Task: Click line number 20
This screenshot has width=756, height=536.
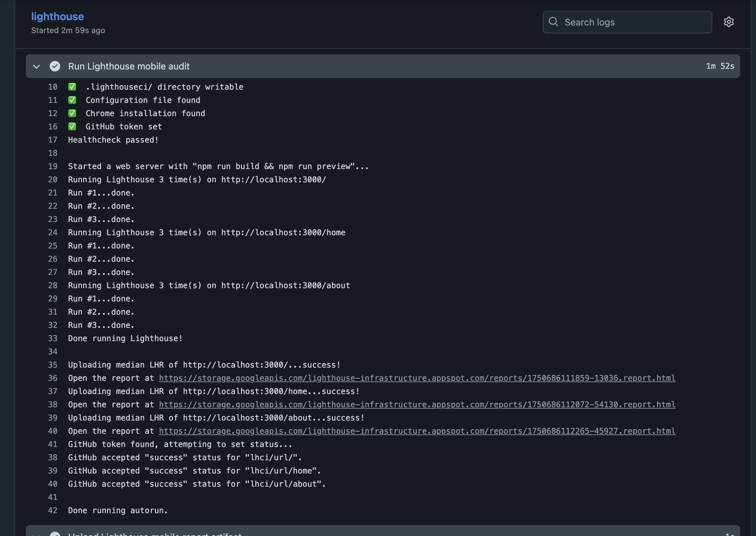Action: (53, 179)
